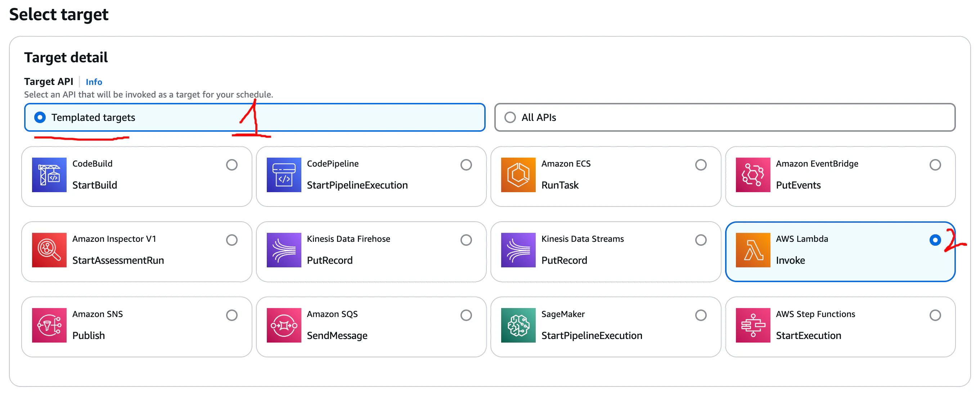Click the CodePipeline service icon

pyautogui.click(x=284, y=175)
